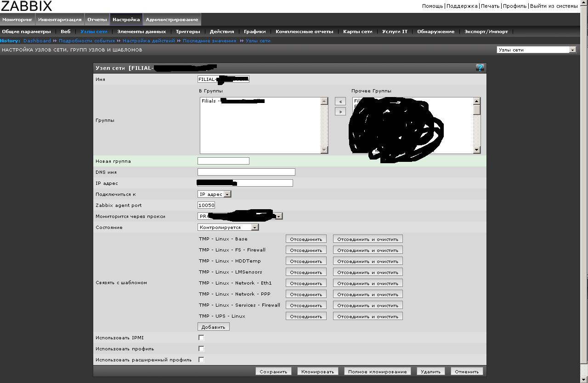This screenshot has height=383, width=588.
Task: Enable the Использовать IPMI checkbox
Action: (201, 338)
